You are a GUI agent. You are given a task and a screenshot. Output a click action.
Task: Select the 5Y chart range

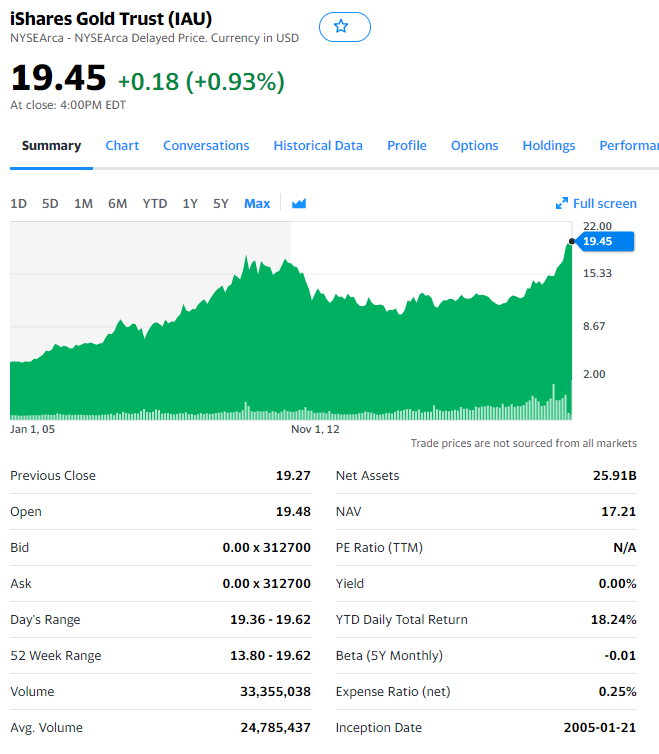tap(221, 204)
